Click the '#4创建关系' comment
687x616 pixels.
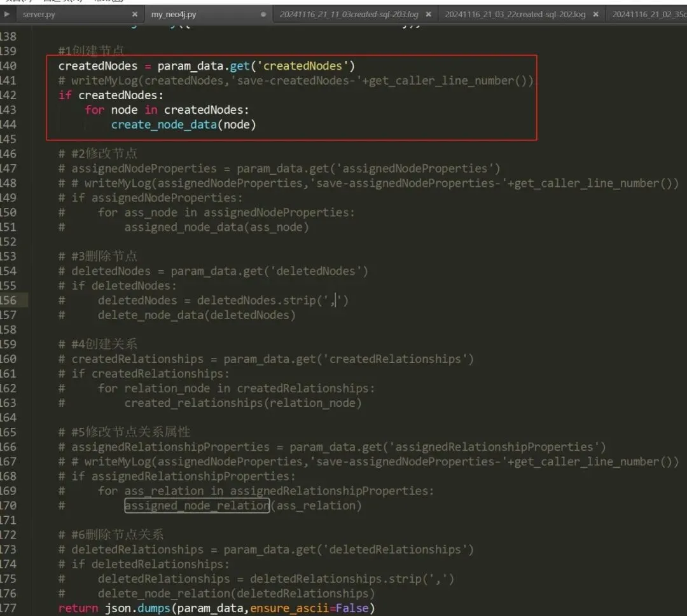(98, 344)
